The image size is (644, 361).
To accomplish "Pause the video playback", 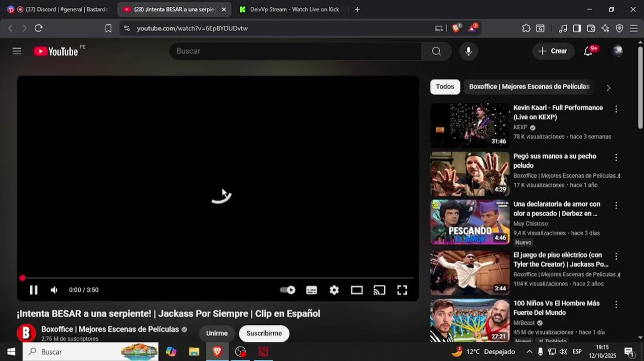I will [34, 290].
